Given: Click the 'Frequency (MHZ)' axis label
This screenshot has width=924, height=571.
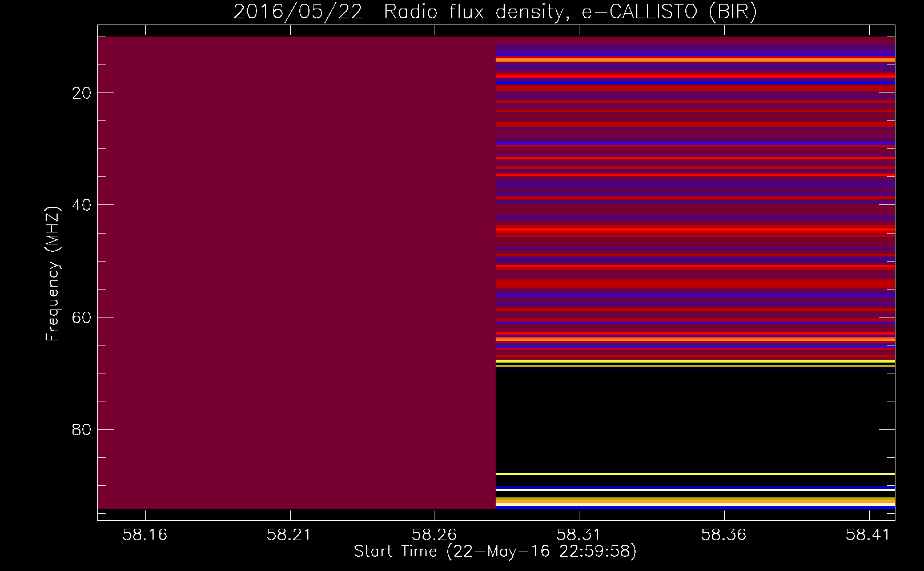Looking at the screenshot, I should [53, 274].
